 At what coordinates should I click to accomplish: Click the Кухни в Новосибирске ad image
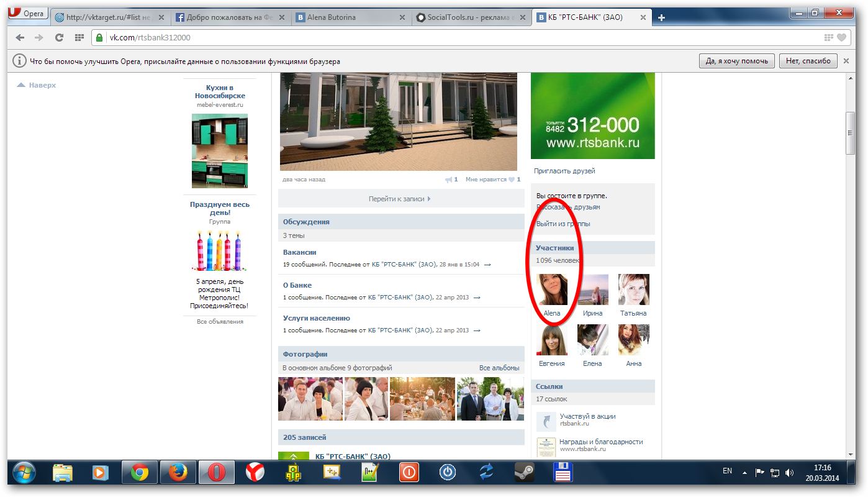tap(220, 151)
